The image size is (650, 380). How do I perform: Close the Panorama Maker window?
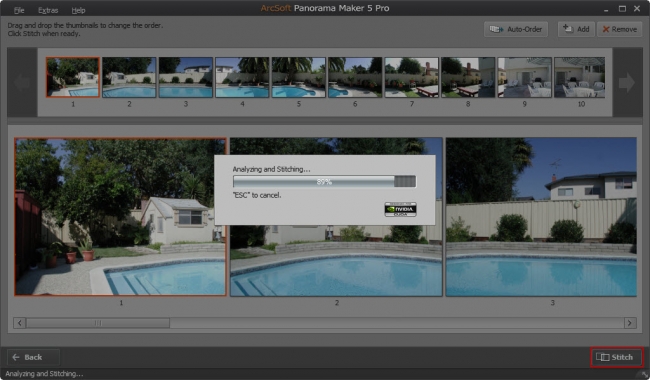637,9
